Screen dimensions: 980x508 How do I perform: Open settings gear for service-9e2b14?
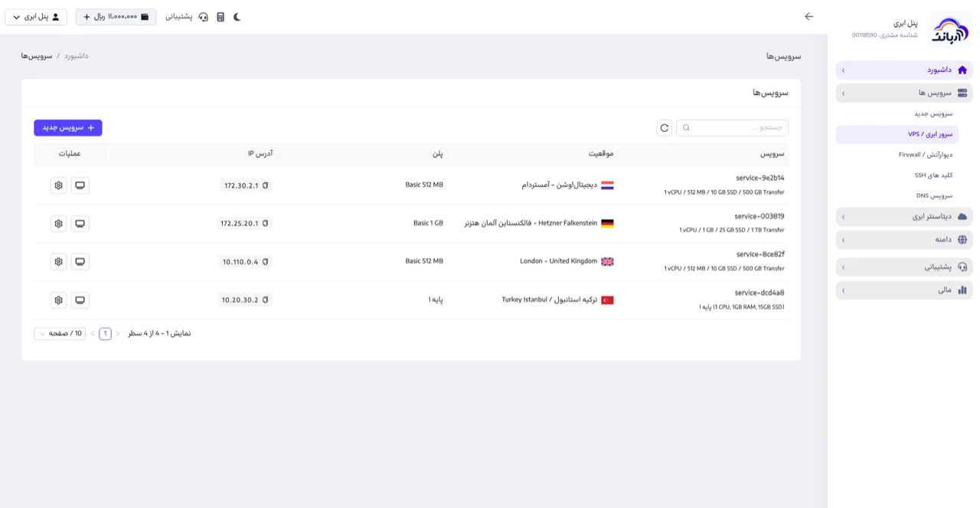(x=58, y=185)
